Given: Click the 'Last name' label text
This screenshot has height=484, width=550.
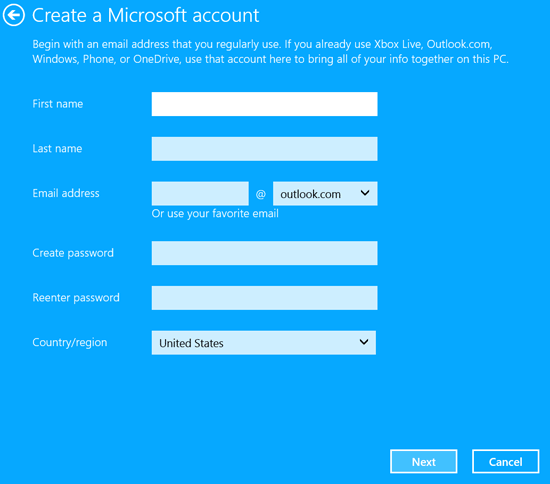Looking at the screenshot, I should click(57, 148).
